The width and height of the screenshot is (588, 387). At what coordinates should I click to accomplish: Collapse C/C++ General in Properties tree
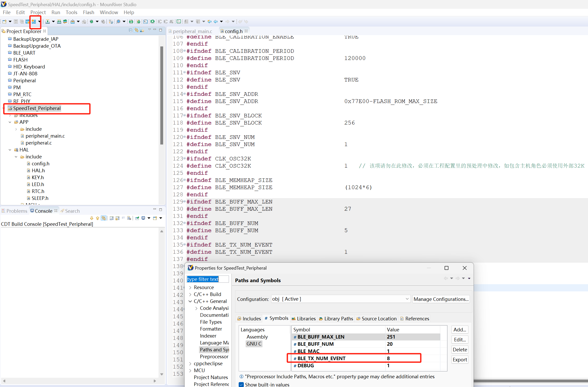(x=190, y=301)
